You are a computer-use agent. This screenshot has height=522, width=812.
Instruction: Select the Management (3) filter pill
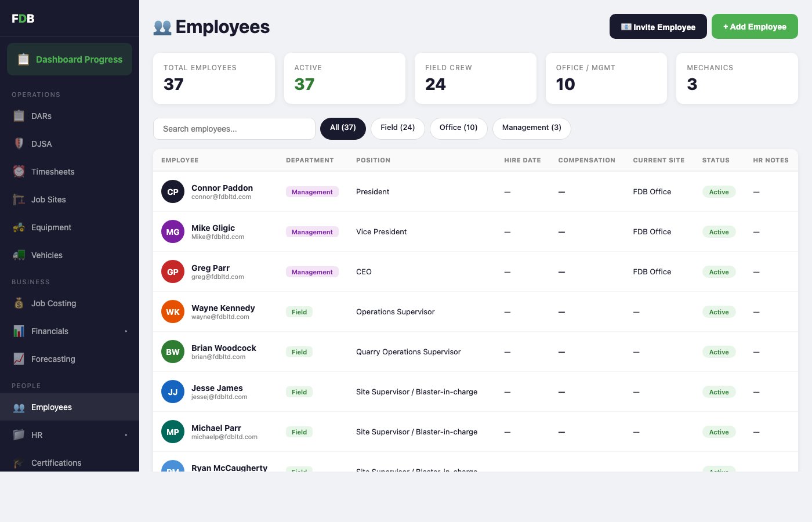click(x=531, y=128)
